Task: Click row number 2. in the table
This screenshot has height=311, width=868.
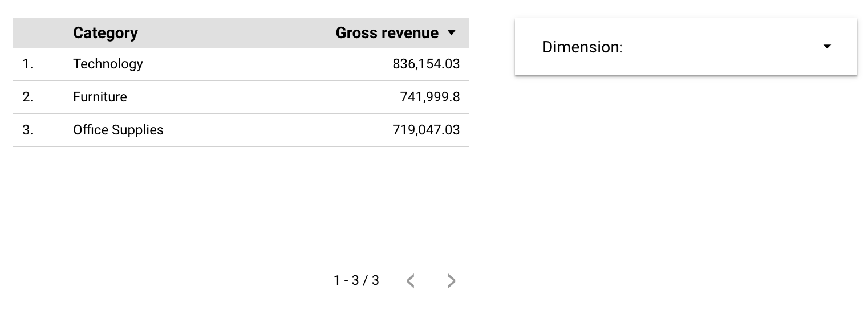Action: point(28,97)
